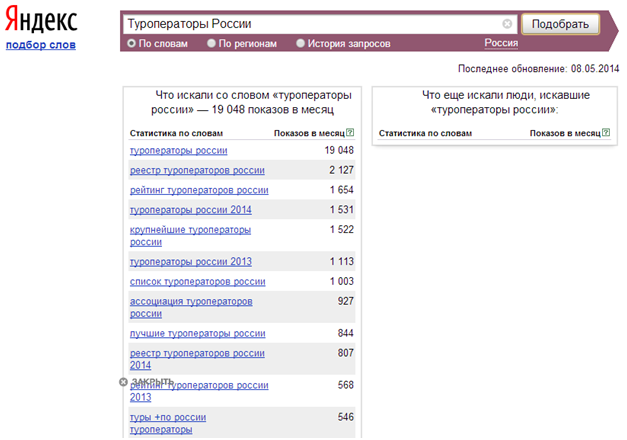
Task: Click the '1 522' impressions value
Action: tap(341, 230)
